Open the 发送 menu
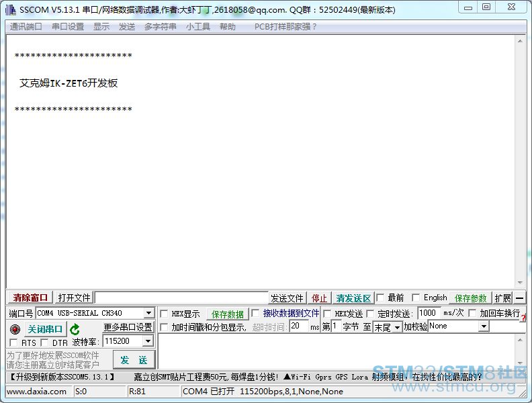 pos(127,27)
